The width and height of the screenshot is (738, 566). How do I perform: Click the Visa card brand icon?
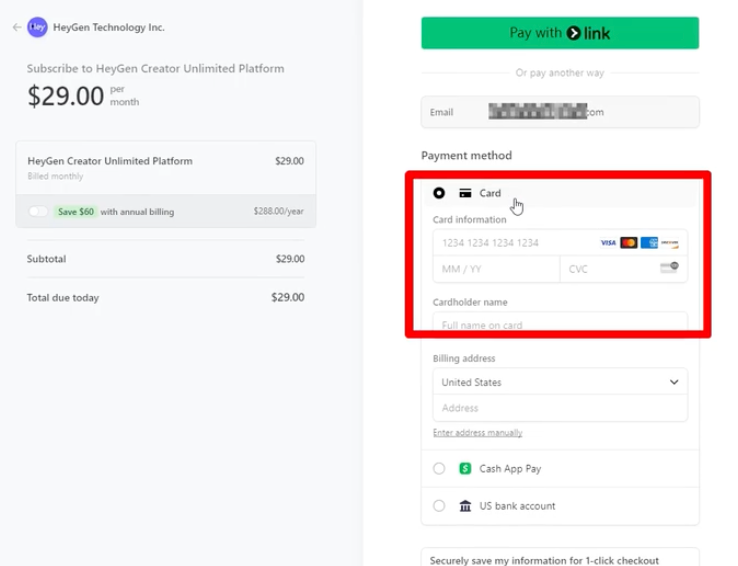tap(608, 243)
